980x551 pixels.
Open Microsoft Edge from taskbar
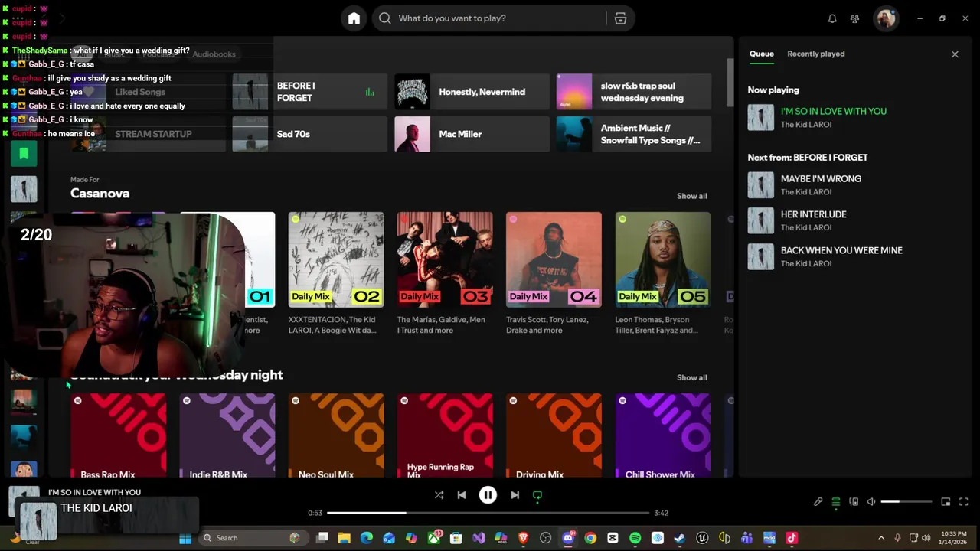[x=367, y=538]
